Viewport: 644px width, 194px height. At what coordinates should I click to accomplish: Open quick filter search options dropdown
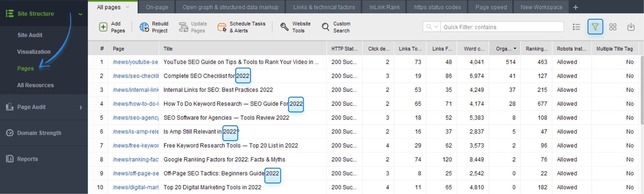click(x=432, y=27)
